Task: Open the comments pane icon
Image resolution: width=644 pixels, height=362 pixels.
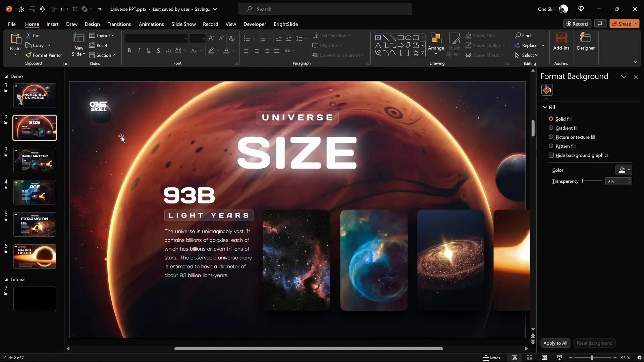Action: coord(600,24)
